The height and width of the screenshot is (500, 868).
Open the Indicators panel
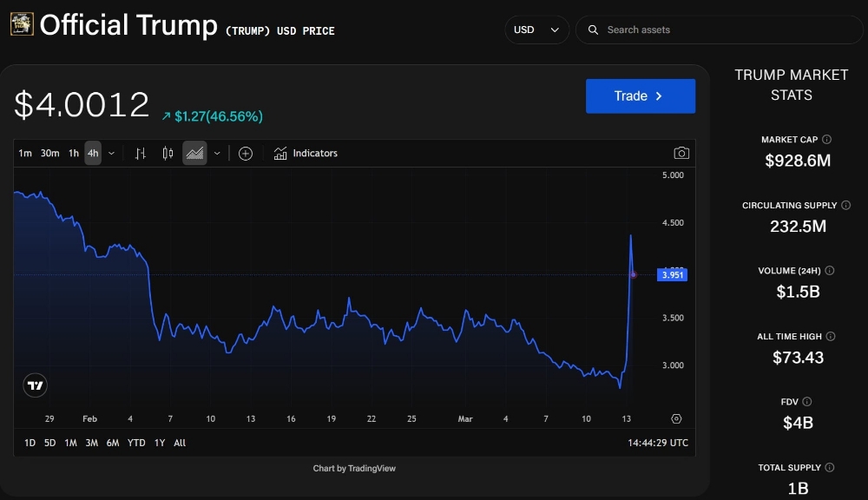click(306, 153)
